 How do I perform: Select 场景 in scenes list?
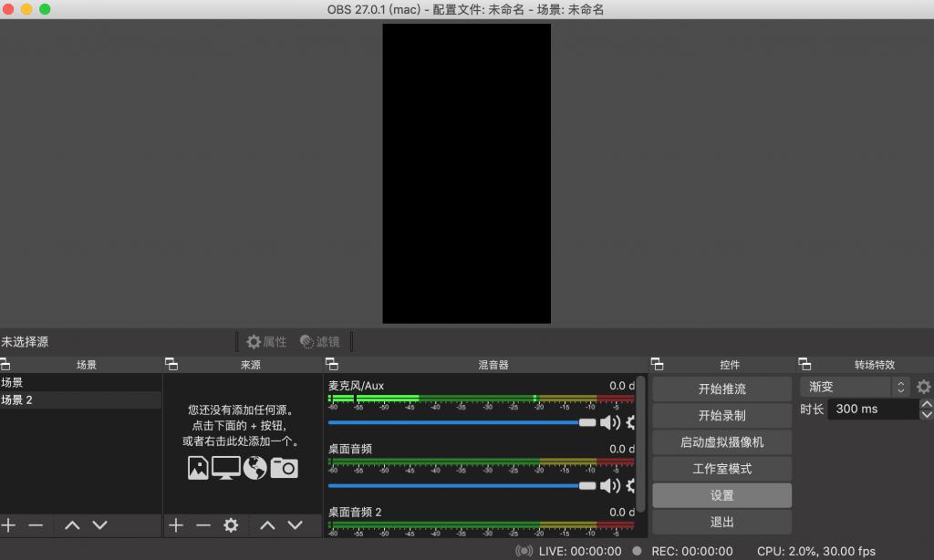tap(80, 382)
